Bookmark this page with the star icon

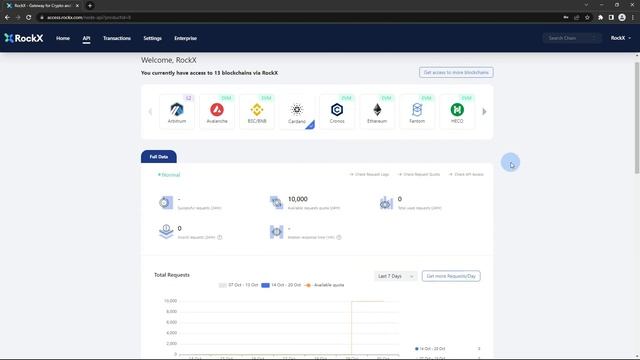587,18
